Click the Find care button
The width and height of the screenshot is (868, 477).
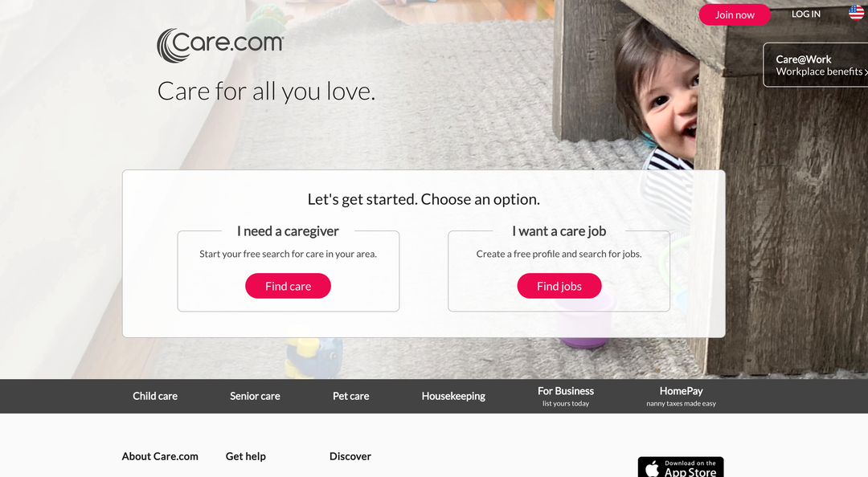pyautogui.click(x=288, y=286)
